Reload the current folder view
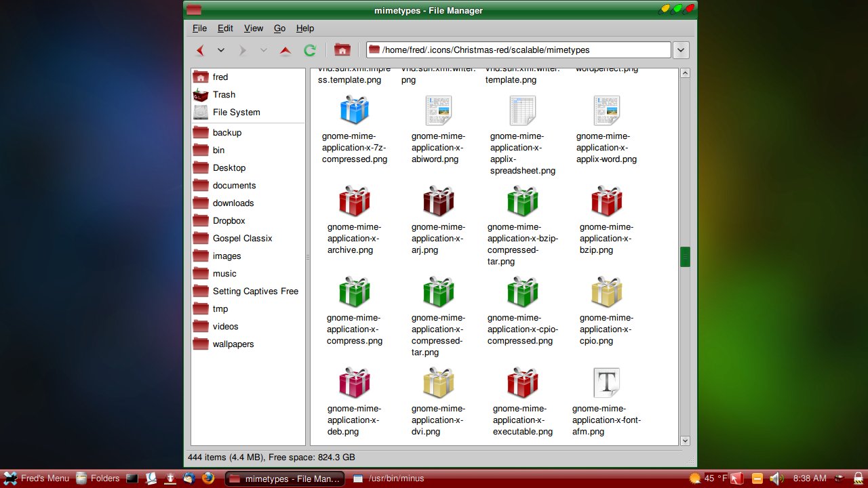Screen dimensions: 868x488 tap(310, 50)
